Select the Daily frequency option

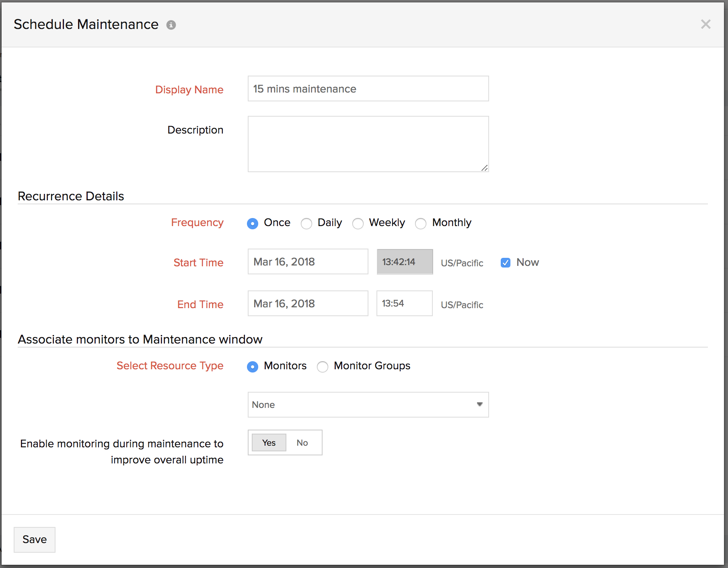(306, 223)
